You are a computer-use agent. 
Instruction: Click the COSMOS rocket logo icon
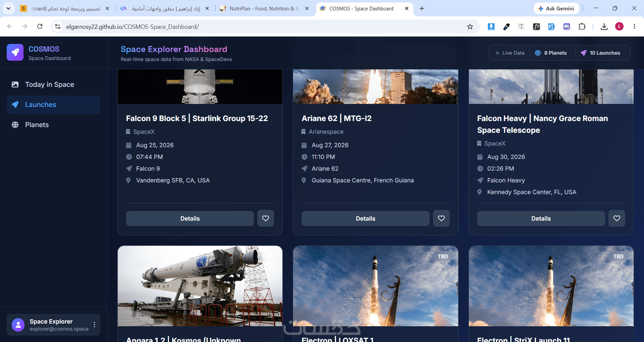(15, 52)
